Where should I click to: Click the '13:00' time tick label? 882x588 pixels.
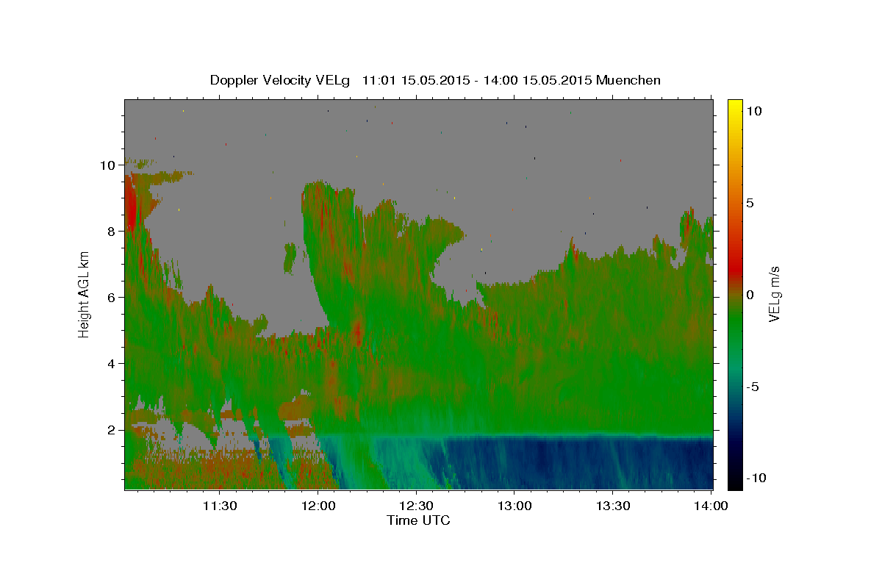(x=514, y=506)
